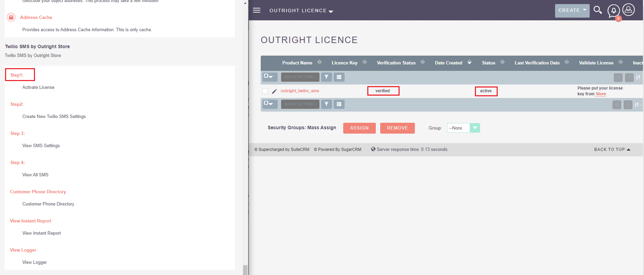Click 'Supercharged by SuiteCRM' footer text
Viewport: 644px width, 275px height.
point(282,149)
